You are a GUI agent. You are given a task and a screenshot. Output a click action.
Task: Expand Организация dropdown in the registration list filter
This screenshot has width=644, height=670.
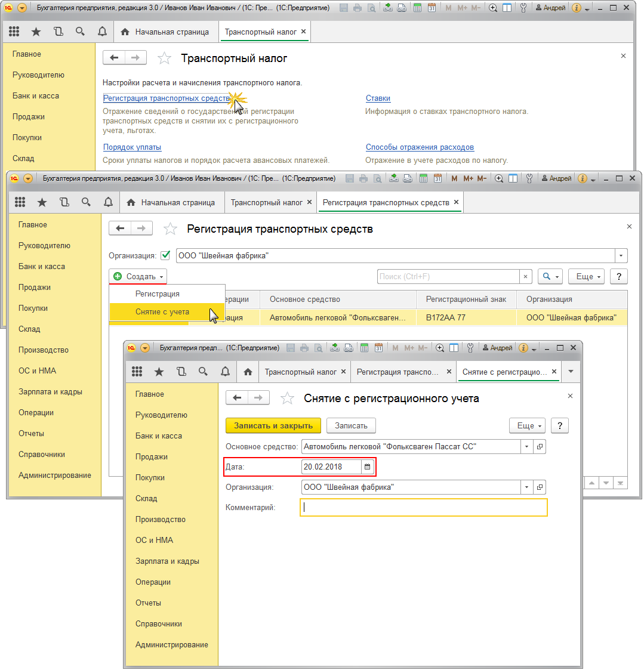pos(622,255)
